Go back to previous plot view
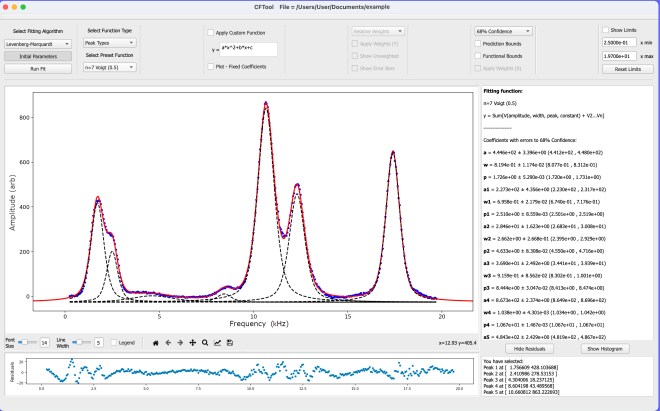660x411 pixels. click(166, 342)
